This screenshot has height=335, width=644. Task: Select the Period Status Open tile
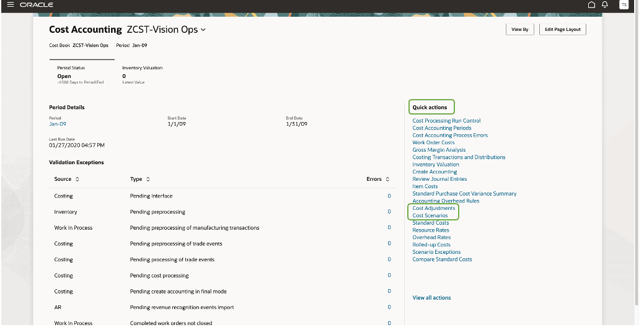(82, 74)
